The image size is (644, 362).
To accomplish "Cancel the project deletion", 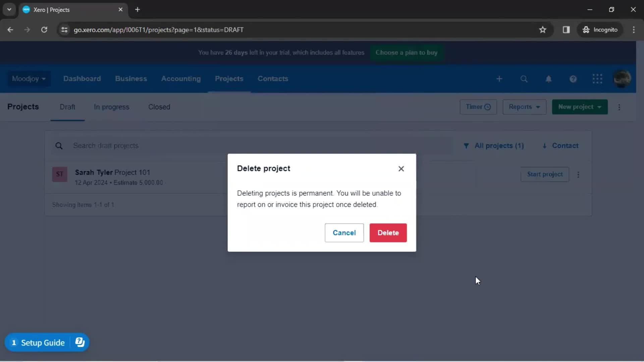I will (x=344, y=233).
